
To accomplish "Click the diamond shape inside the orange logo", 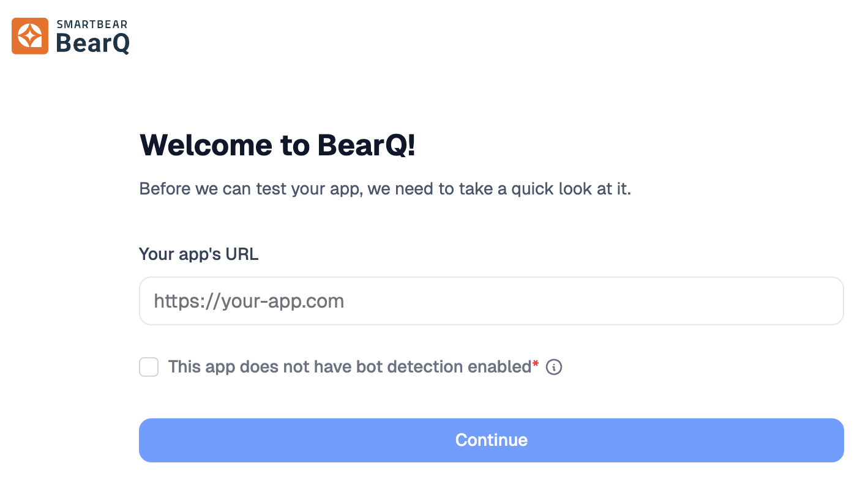I will tap(29, 35).
